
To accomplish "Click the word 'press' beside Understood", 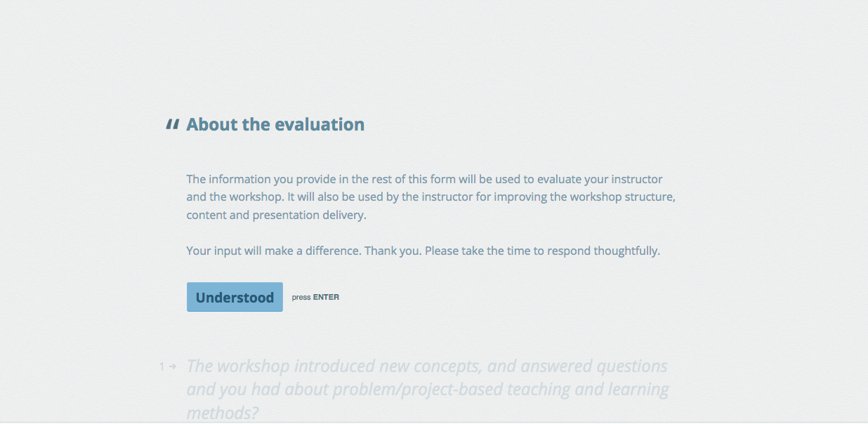I will (x=301, y=298).
